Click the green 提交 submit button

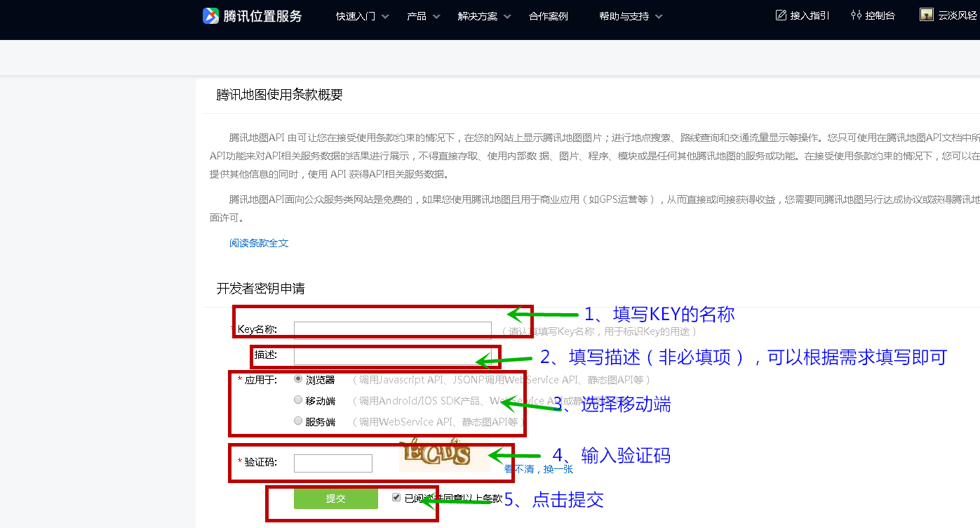click(336, 499)
